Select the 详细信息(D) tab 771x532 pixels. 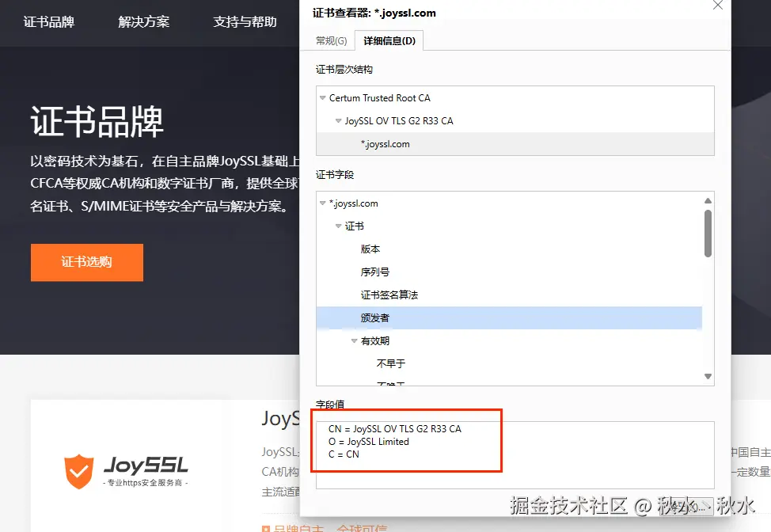389,41
